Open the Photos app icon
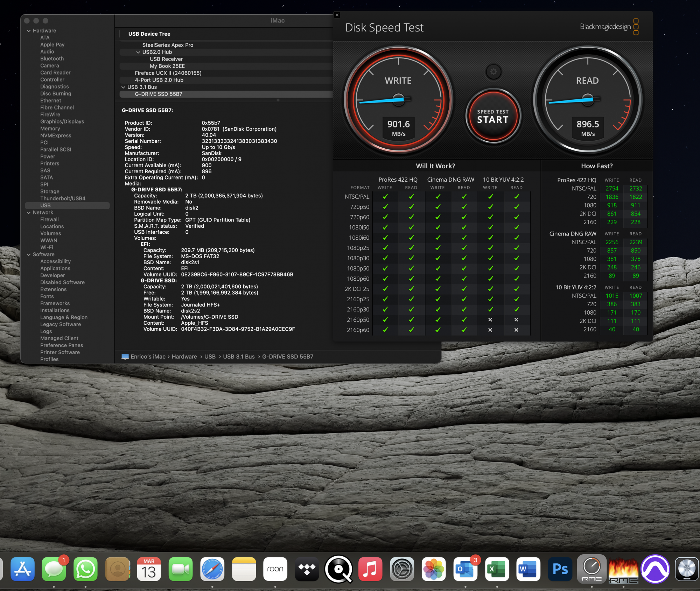 (434, 569)
